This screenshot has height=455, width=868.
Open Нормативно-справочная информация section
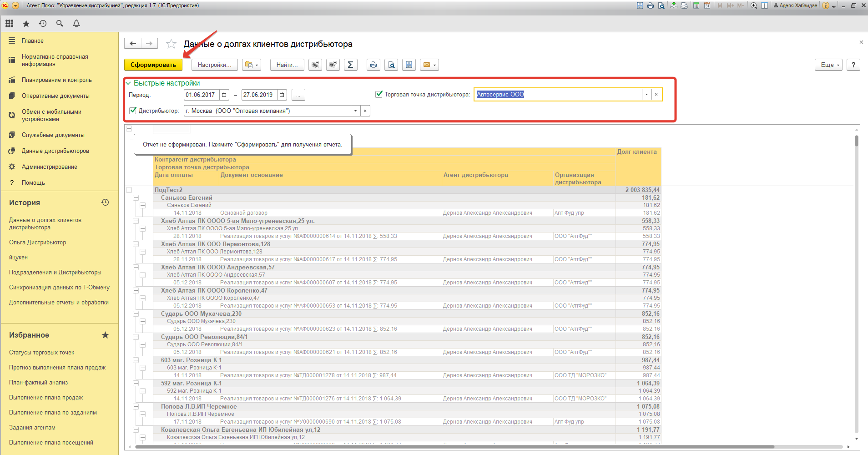55,60
